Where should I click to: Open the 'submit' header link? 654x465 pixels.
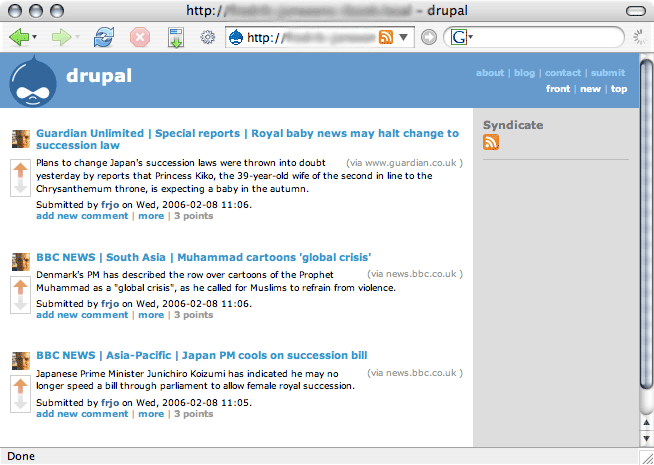click(x=607, y=73)
